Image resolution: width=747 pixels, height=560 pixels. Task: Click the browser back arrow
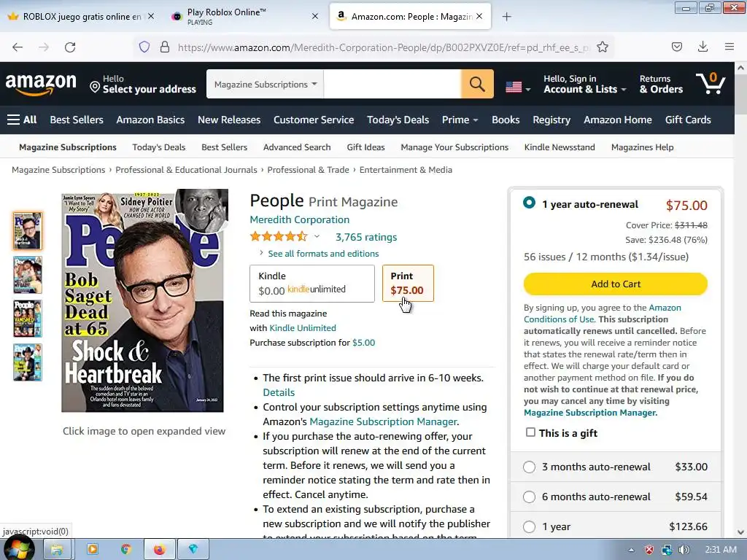coord(18,47)
